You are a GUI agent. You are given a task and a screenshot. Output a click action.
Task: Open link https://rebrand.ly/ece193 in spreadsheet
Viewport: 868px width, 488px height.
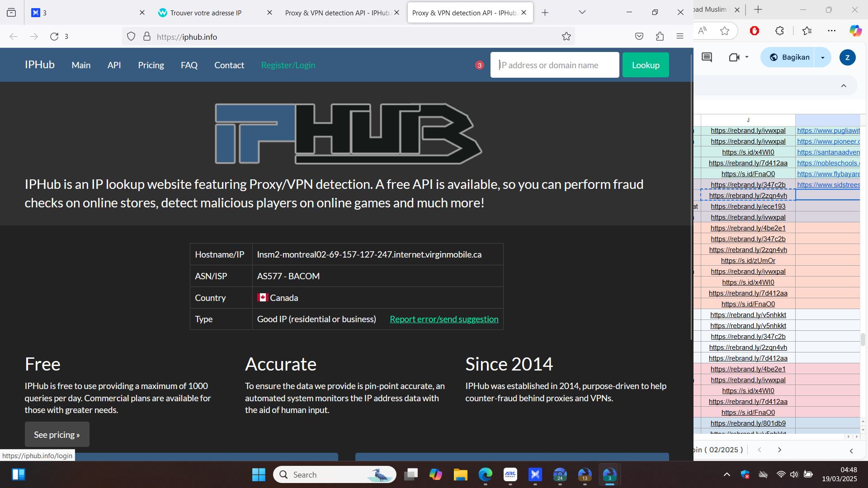[x=748, y=206]
